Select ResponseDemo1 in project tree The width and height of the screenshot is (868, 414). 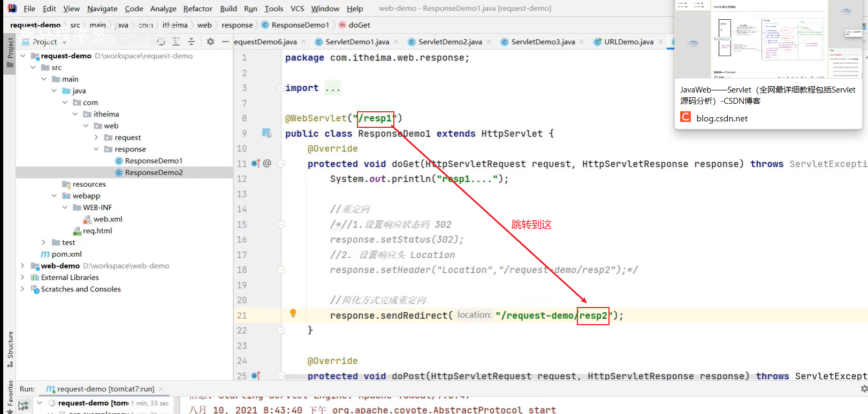coord(154,161)
